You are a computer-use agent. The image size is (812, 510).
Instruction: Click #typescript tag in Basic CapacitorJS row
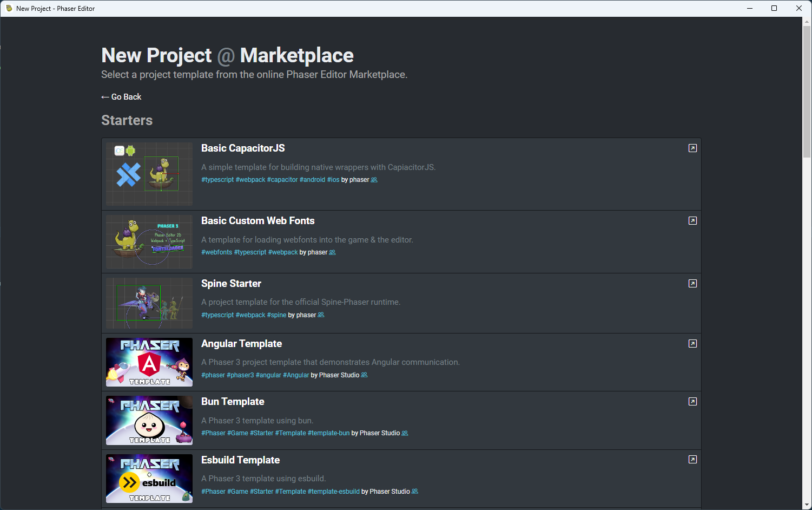tap(217, 180)
